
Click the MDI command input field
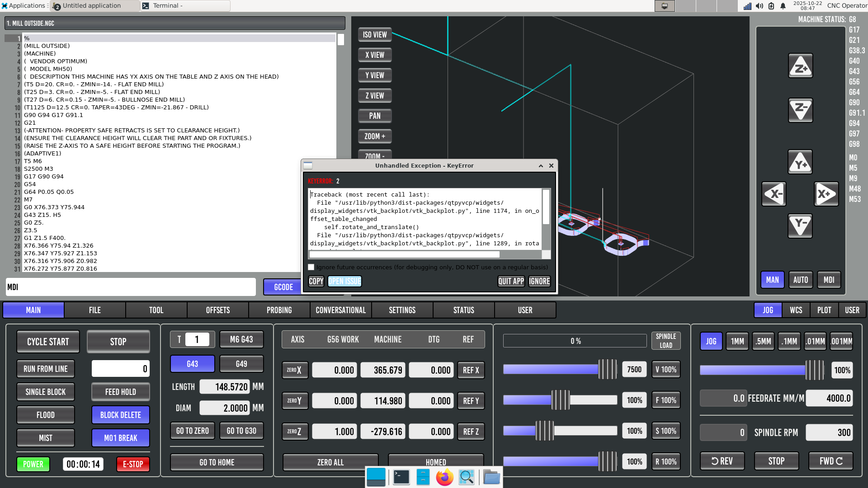coord(131,287)
